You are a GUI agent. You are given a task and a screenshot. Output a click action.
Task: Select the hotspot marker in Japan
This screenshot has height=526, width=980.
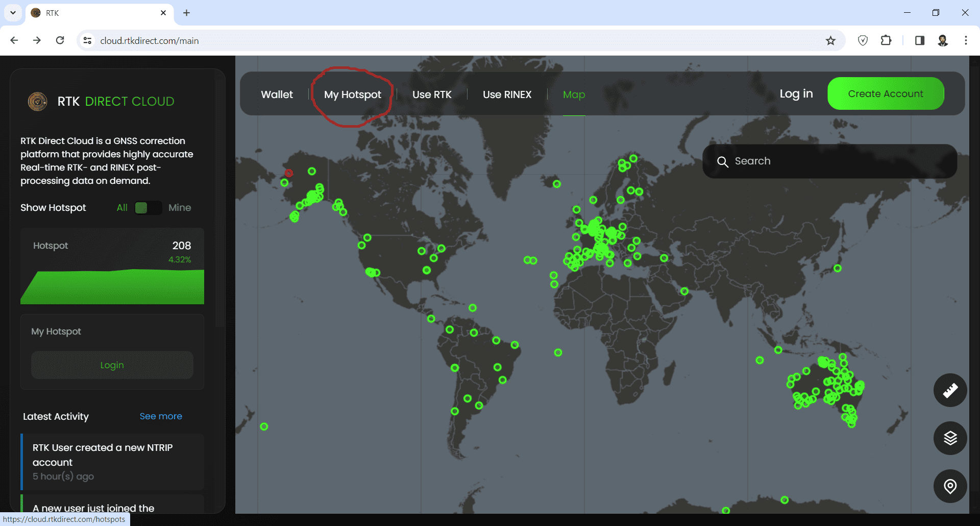(x=838, y=268)
